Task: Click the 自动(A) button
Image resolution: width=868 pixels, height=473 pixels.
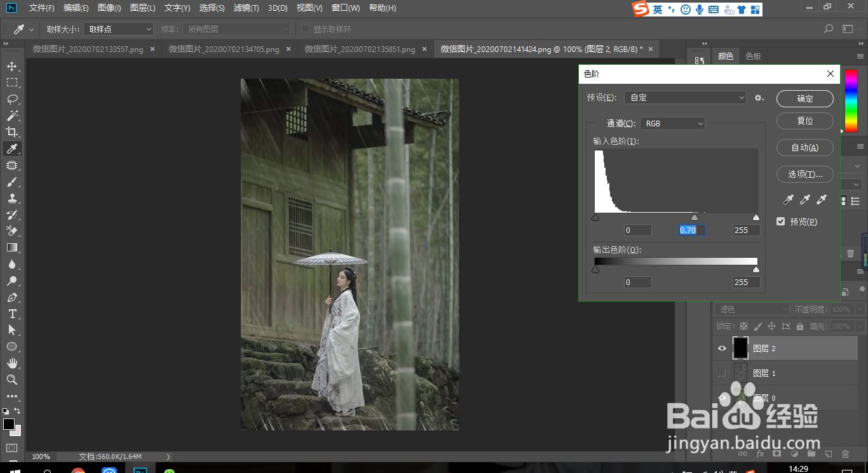Action: click(805, 147)
